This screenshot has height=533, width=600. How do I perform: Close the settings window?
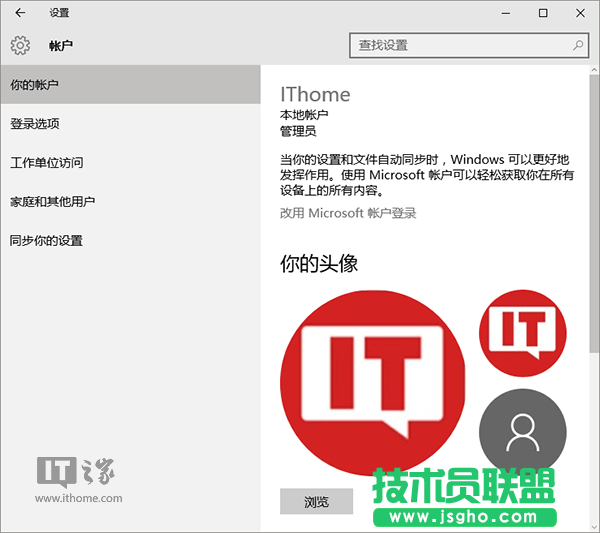pyautogui.click(x=580, y=13)
